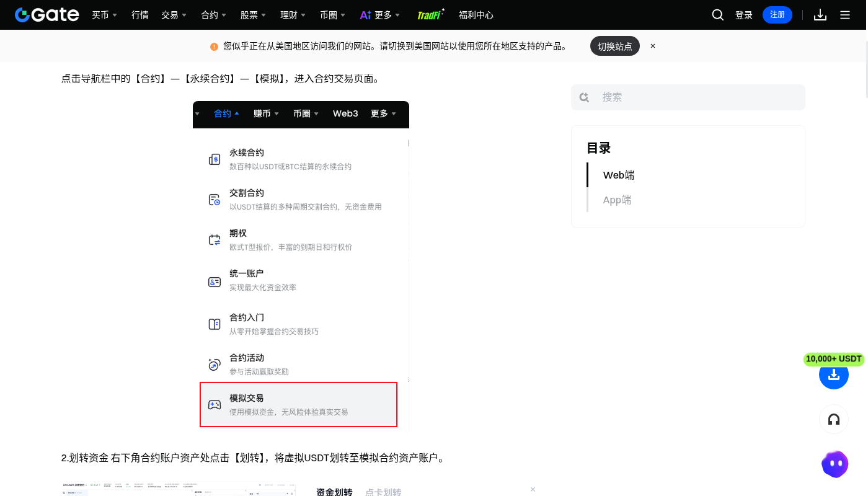Click the search icon in the sidebar box
Image resolution: width=868 pixels, height=496 pixels.
tap(584, 97)
